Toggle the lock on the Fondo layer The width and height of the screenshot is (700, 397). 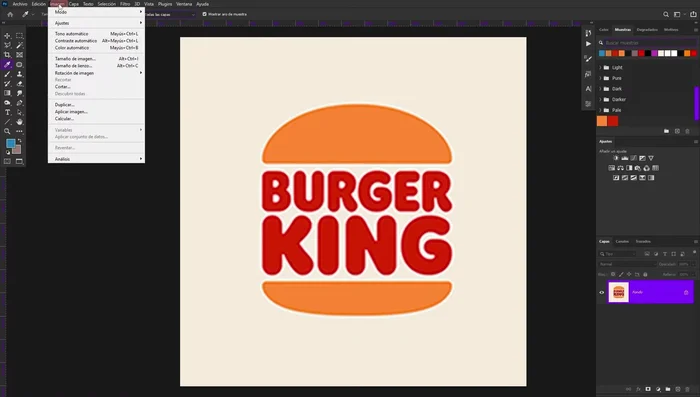pyautogui.click(x=686, y=293)
